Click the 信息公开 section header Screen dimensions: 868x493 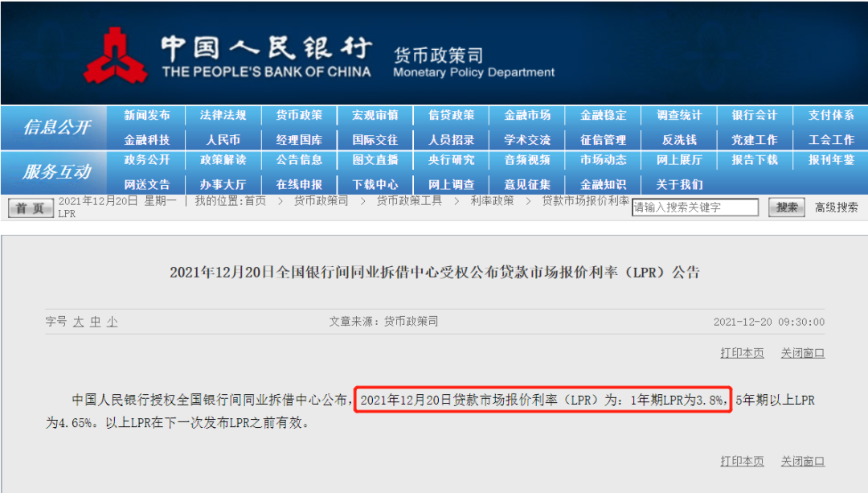(56, 127)
